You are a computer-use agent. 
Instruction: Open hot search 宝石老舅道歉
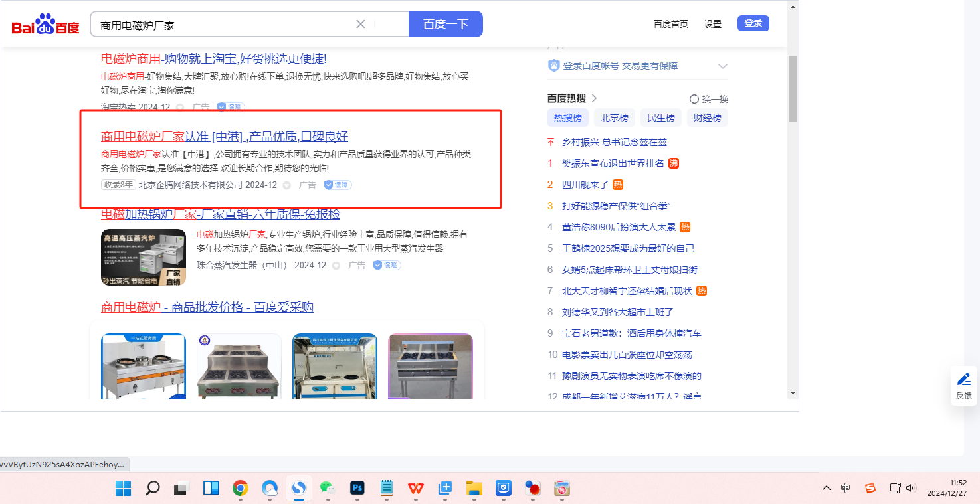coord(632,333)
